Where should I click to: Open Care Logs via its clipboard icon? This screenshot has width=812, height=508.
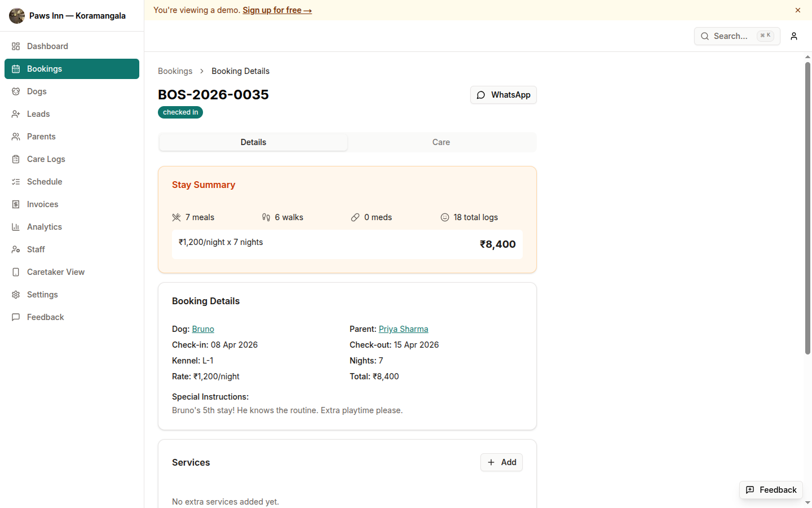(16, 159)
